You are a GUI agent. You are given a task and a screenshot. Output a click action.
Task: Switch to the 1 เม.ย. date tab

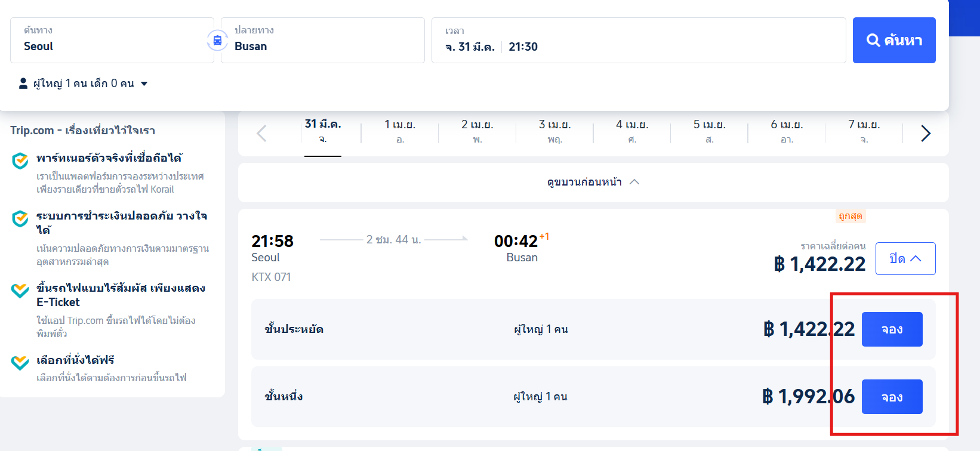pyautogui.click(x=400, y=131)
